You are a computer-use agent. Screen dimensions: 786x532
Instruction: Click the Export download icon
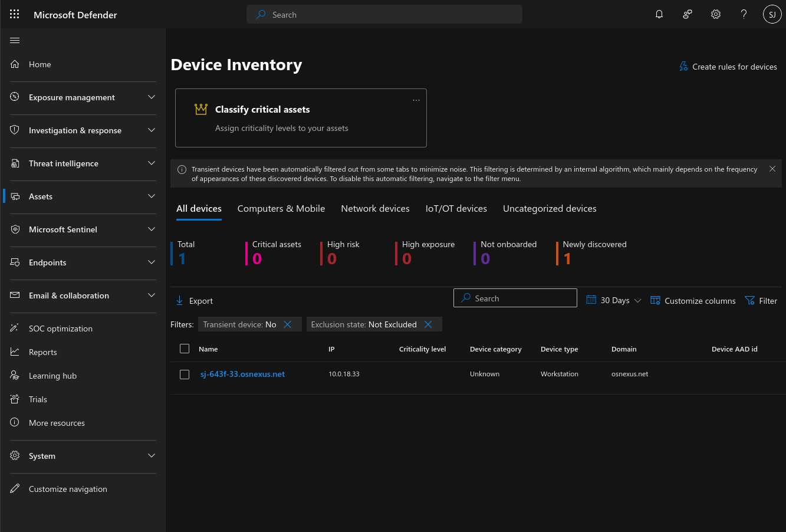180,301
